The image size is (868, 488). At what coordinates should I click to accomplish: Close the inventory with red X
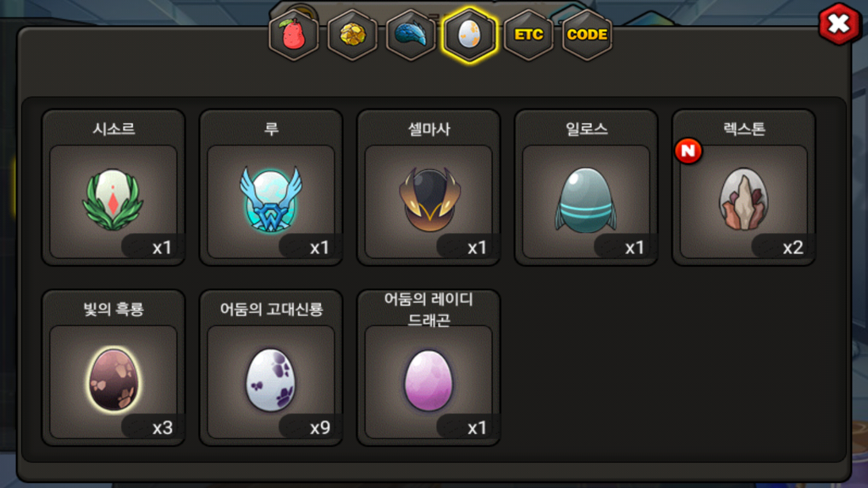pos(839,24)
